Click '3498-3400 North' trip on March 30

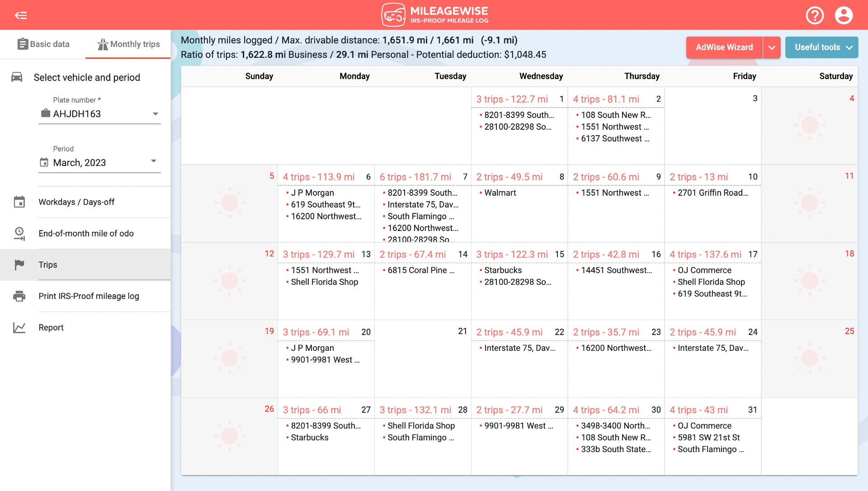pos(615,425)
